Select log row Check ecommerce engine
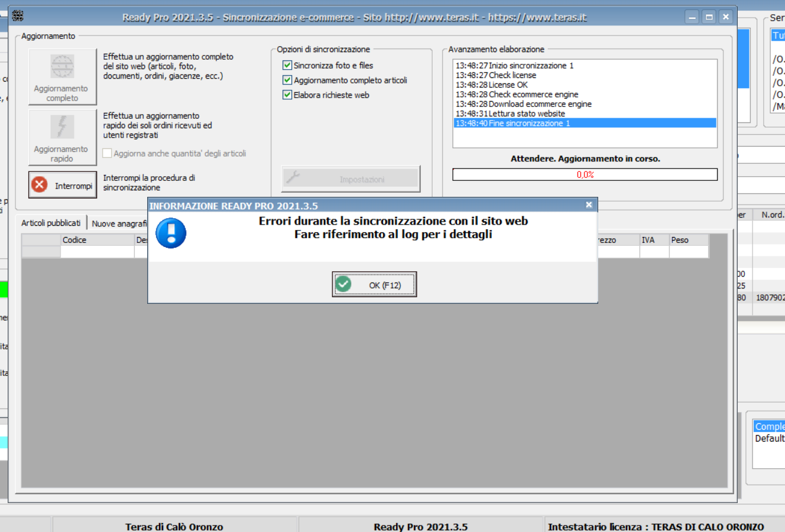Screen dimensions: 785x532 coord(585,94)
